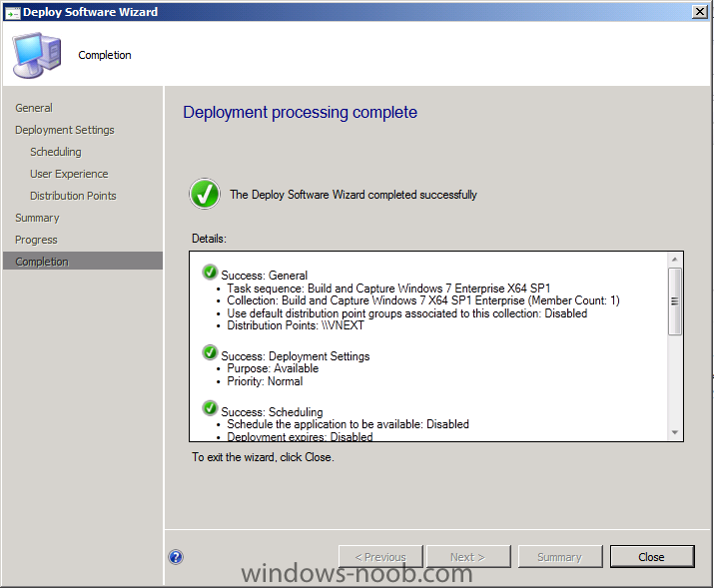Image resolution: width=714 pixels, height=588 pixels.
Task: Select the highlighted Completion step
Action: point(83,261)
